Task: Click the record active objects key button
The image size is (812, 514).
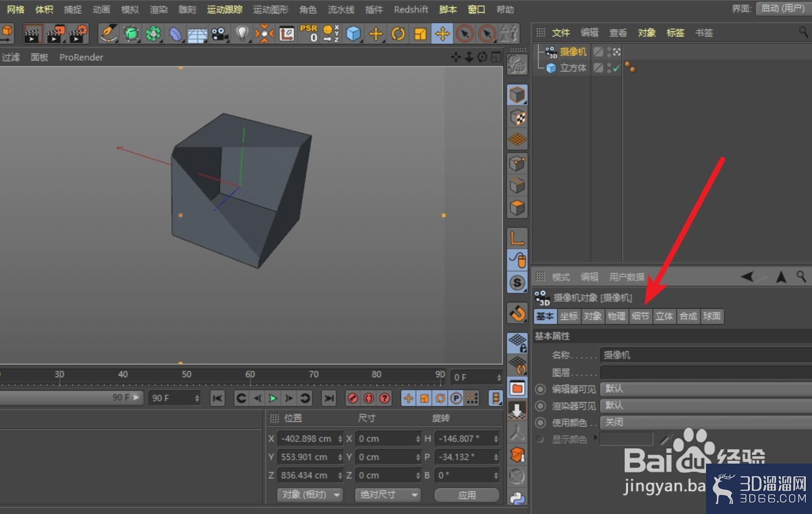Action: pyautogui.click(x=352, y=398)
